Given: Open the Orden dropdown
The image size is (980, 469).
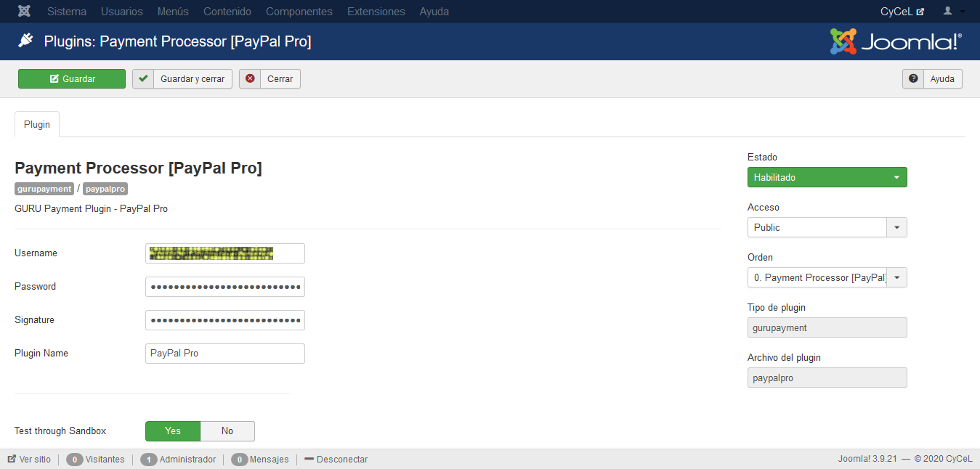Looking at the screenshot, I should point(827,277).
